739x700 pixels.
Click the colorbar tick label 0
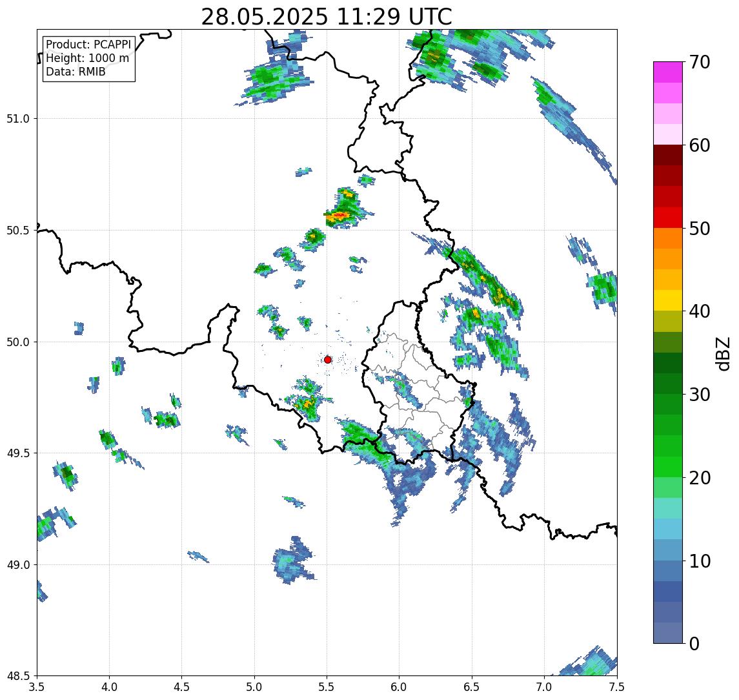point(694,643)
